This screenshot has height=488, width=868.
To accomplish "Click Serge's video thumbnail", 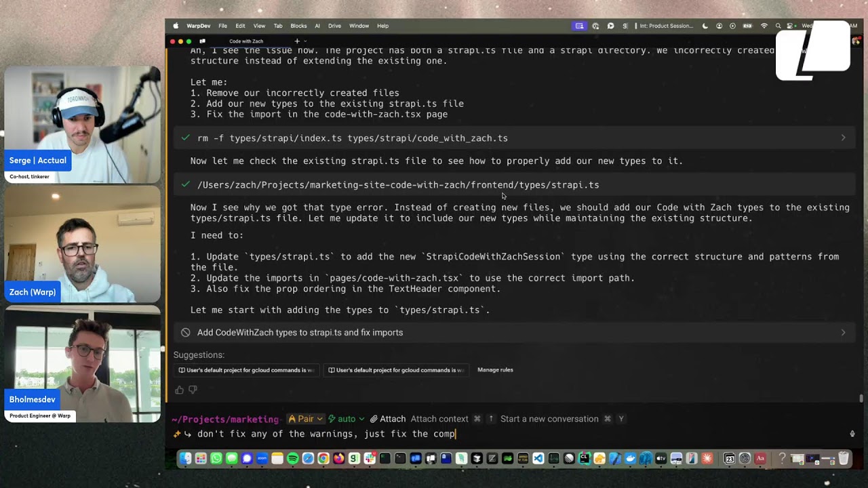I will pyautogui.click(x=83, y=125).
